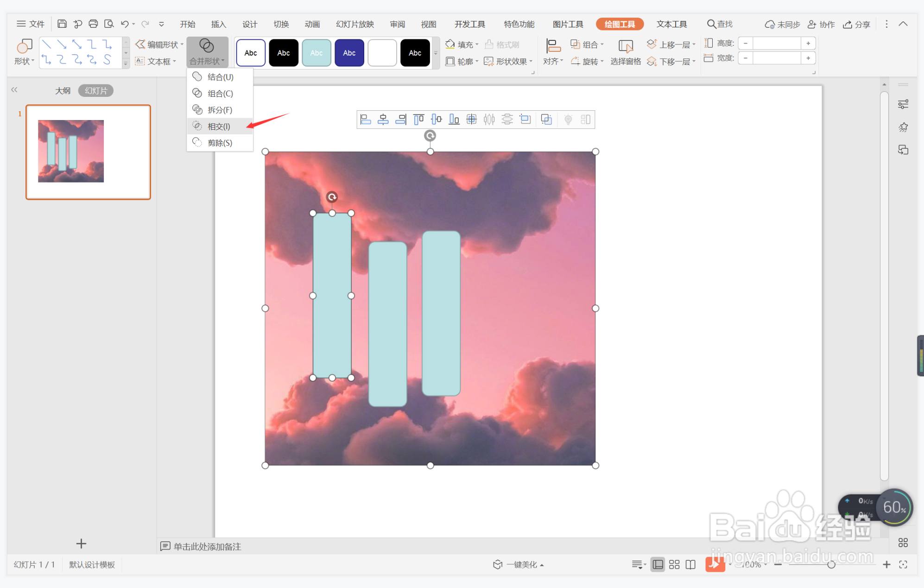Click the Align Top icon in floating toolbar
Screen dimensions: 924x588
(x=418, y=120)
